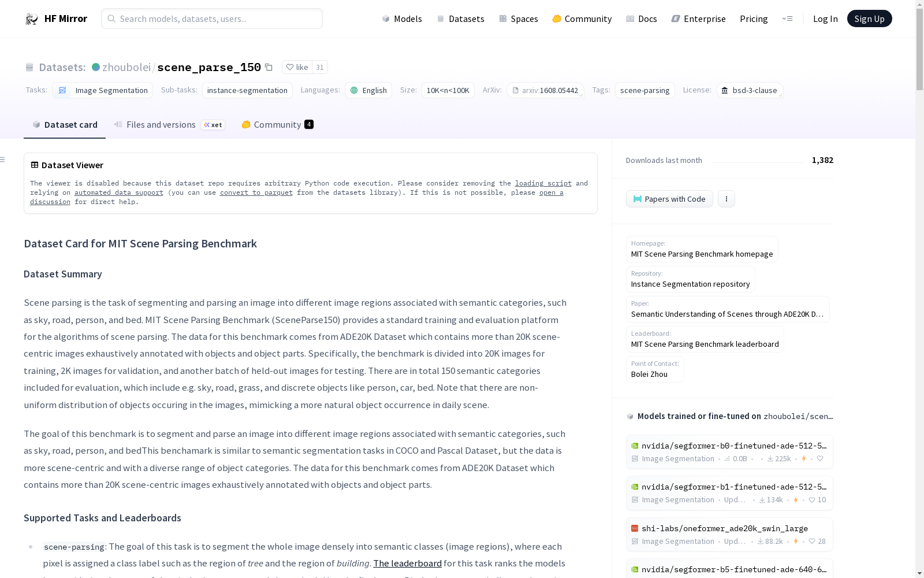Image resolution: width=924 pixels, height=578 pixels.
Task: Open nvidia/segformer-b5-finetuned-ade-640 model
Action: [x=729, y=569]
